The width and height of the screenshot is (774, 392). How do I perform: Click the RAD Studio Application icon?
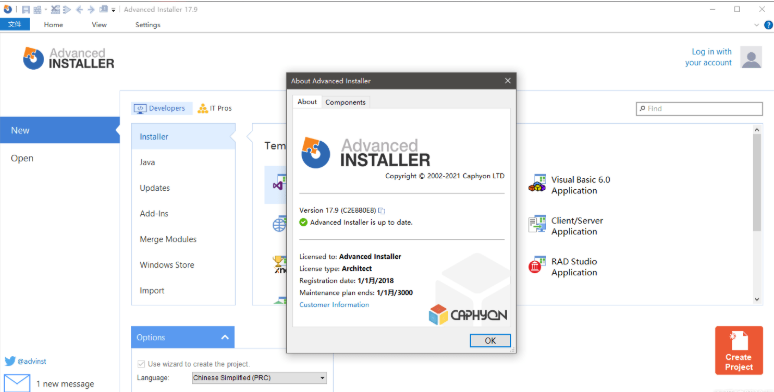pyautogui.click(x=537, y=265)
